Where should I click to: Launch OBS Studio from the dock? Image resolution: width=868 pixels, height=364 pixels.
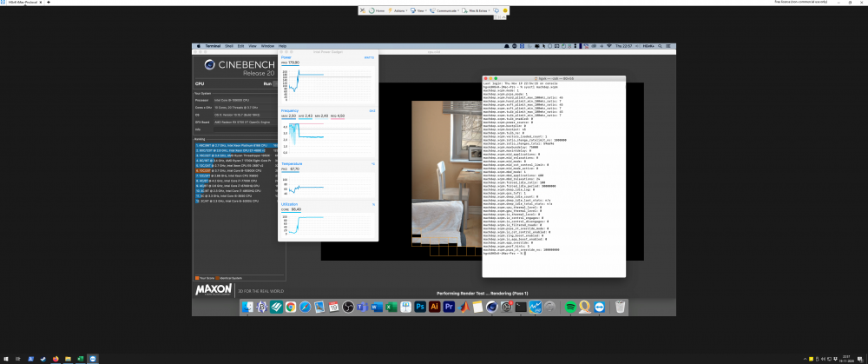pyautogui.click(x=348, y=307)
